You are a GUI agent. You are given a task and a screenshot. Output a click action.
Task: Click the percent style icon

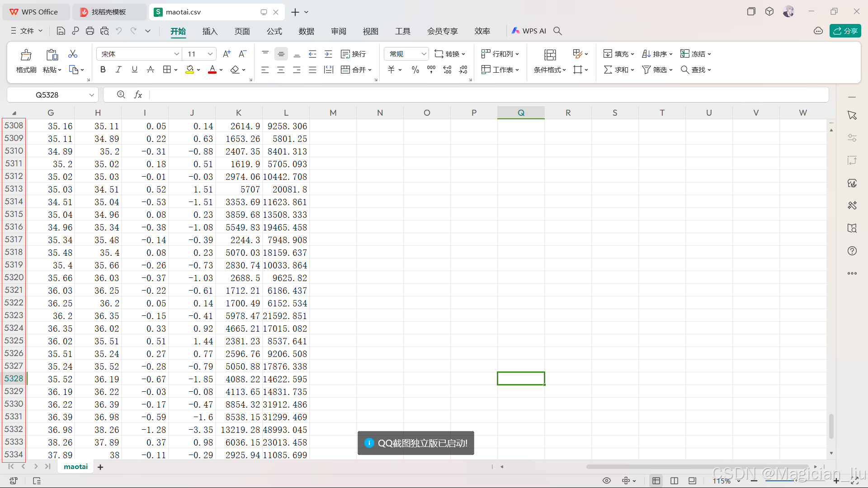(415, 70)
